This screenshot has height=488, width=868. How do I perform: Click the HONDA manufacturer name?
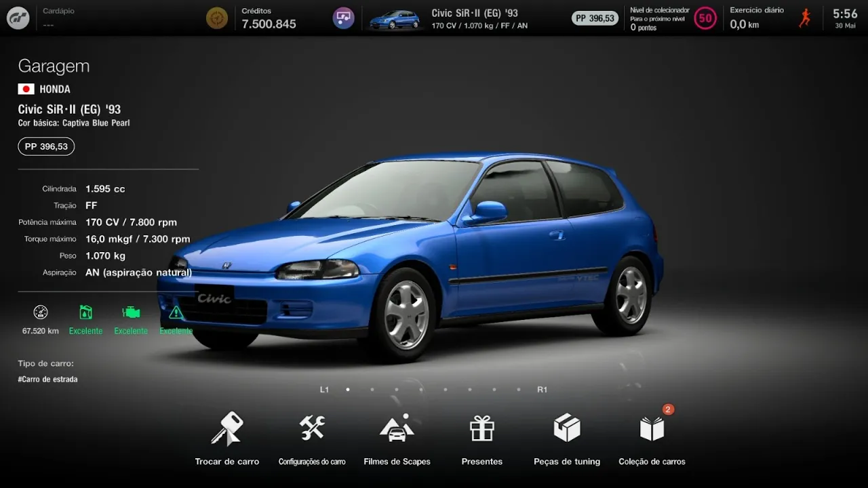pos(55,89)
